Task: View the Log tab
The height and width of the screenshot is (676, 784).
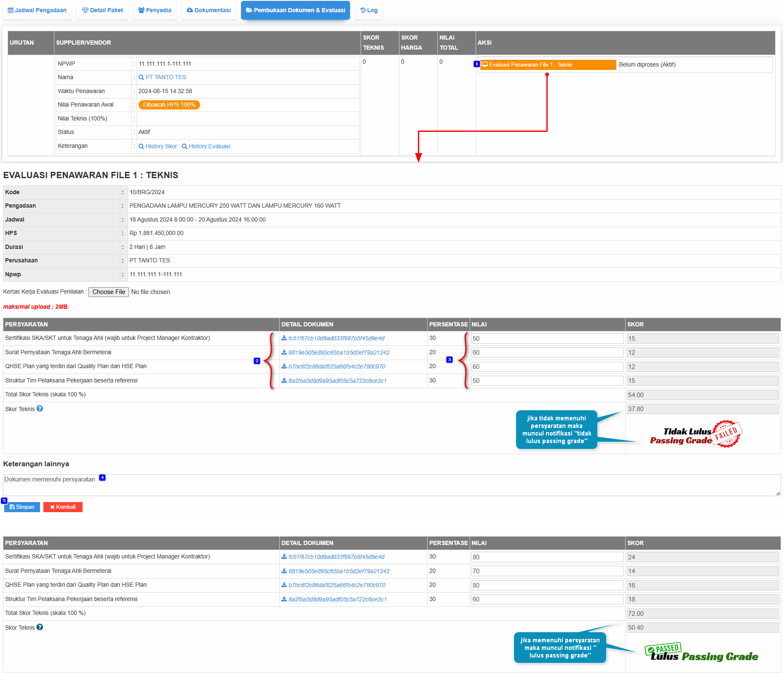Action: (x=369, y=10)
